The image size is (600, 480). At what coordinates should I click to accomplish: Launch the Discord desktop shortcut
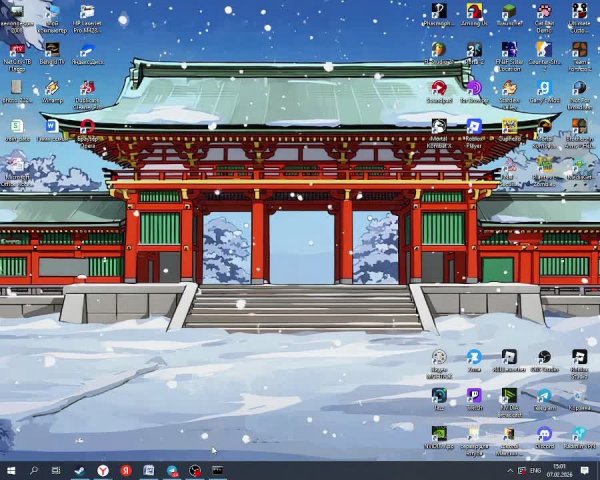[x=544, y=438]
